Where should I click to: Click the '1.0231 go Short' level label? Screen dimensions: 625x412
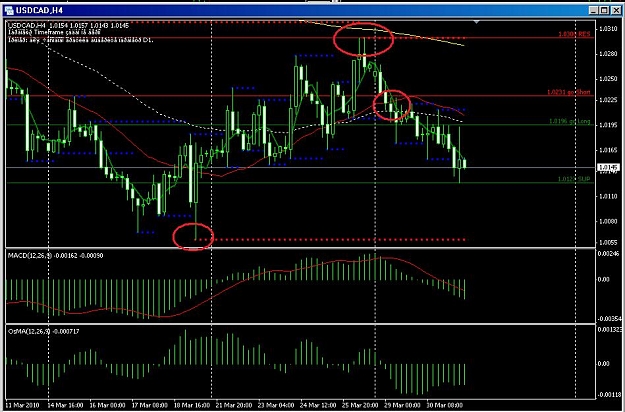[x=569, y=92]
